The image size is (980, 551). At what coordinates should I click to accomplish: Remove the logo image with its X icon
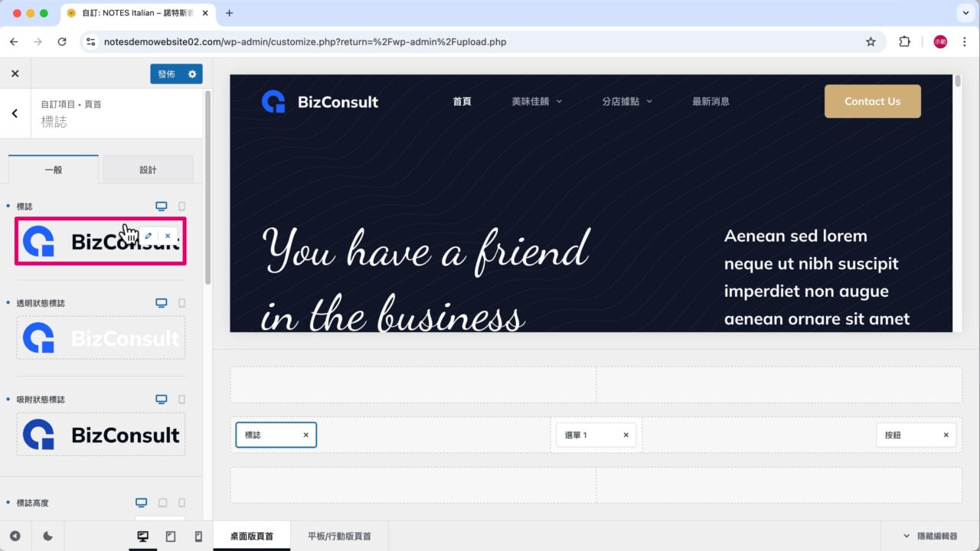(168, 236)
